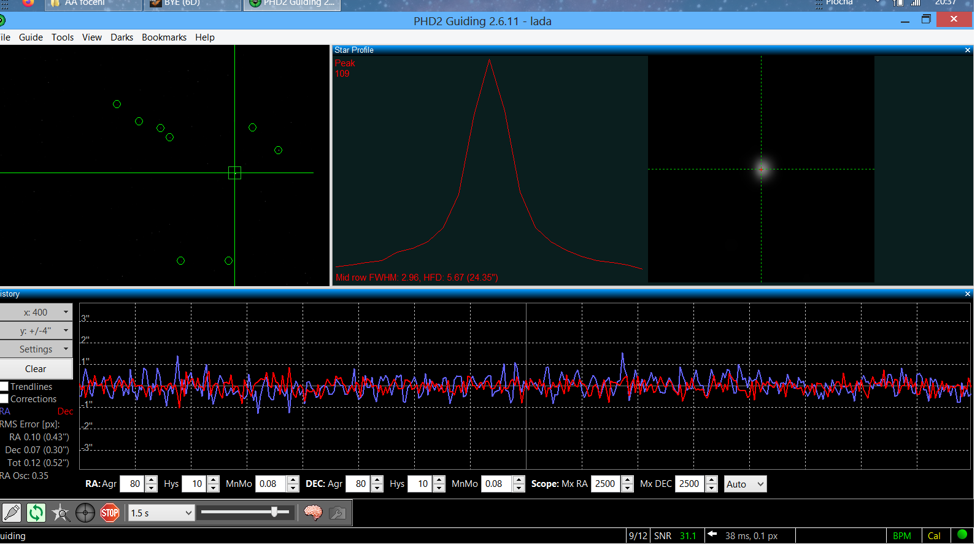
Task: Expand the y: +/-4" graph range dropdown
Action: (36, 331)
